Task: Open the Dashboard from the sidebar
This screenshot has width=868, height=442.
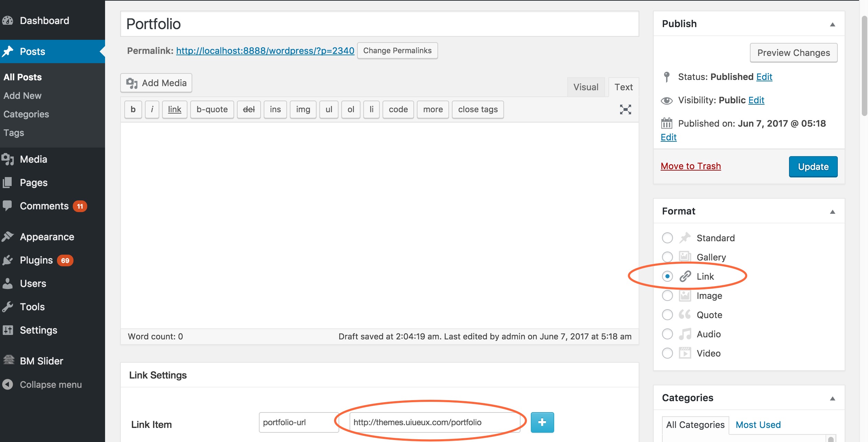Action: [44, 20]
